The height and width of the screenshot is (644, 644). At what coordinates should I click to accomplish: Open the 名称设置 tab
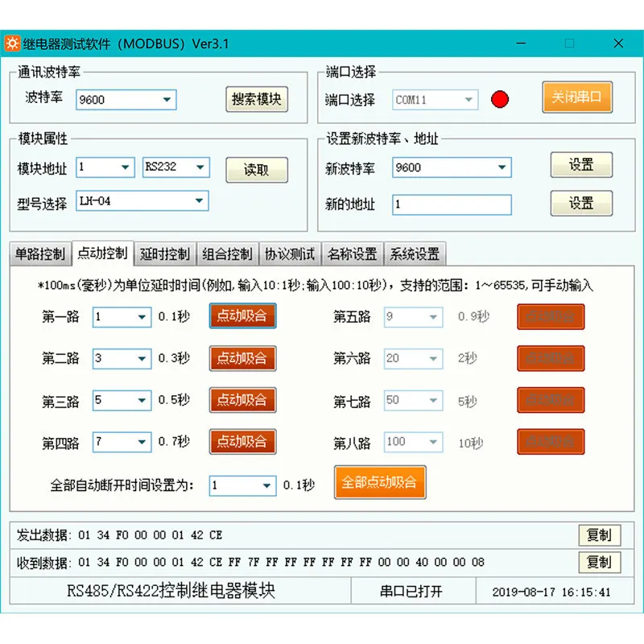coord(353,254)
